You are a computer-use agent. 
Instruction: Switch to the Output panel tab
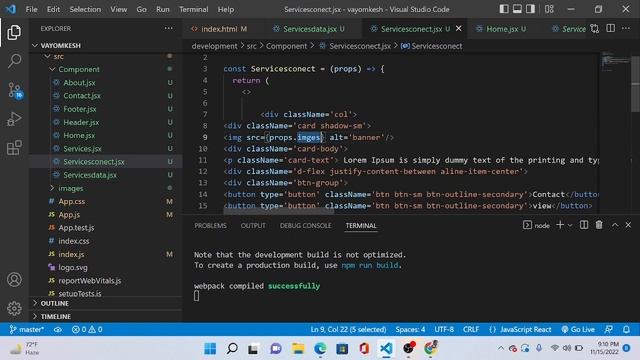tap(253, 225)
